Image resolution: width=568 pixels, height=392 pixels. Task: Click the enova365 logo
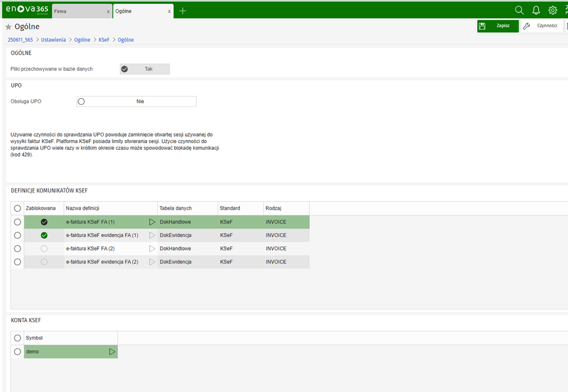pos(26,10)
